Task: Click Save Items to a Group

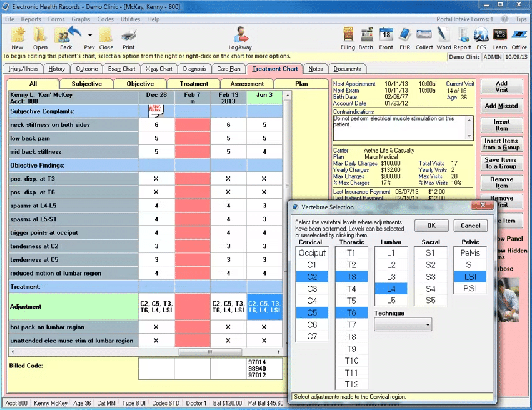Action: (501, 163)
